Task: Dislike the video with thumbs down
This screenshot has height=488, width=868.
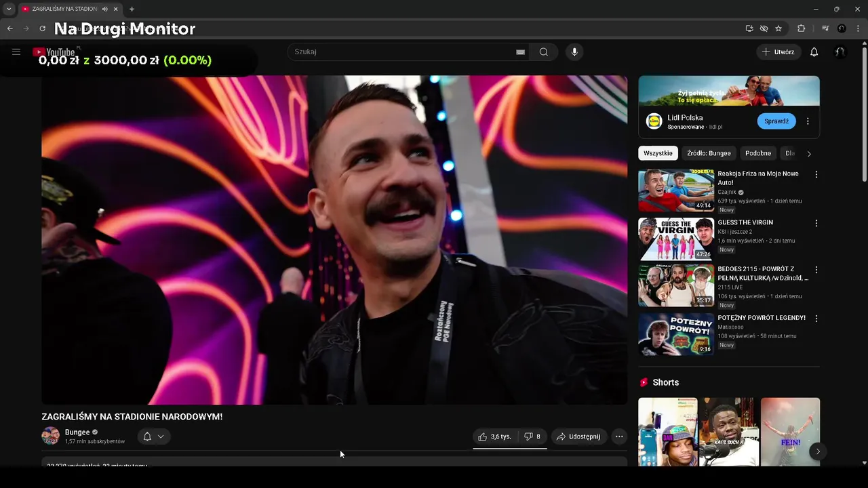Action: tap(532, 436)
